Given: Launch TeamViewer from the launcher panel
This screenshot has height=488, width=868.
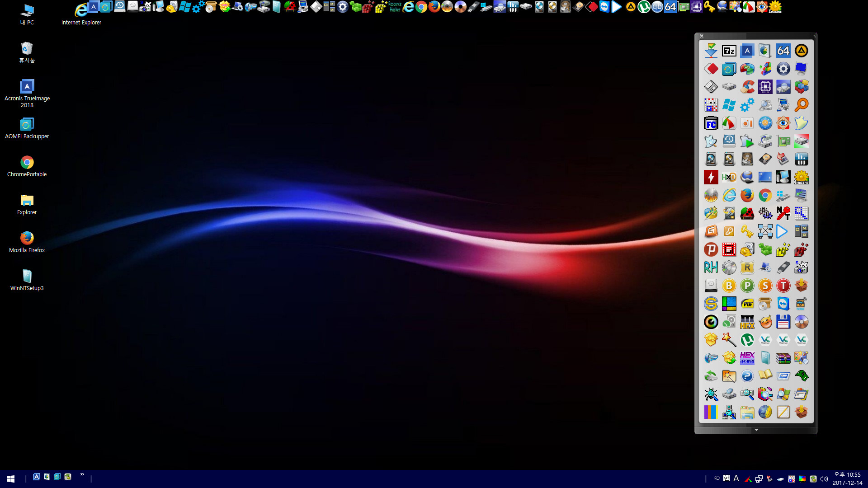Looking at the screenshot, I should pyautogui.click(x=783, y=304).
